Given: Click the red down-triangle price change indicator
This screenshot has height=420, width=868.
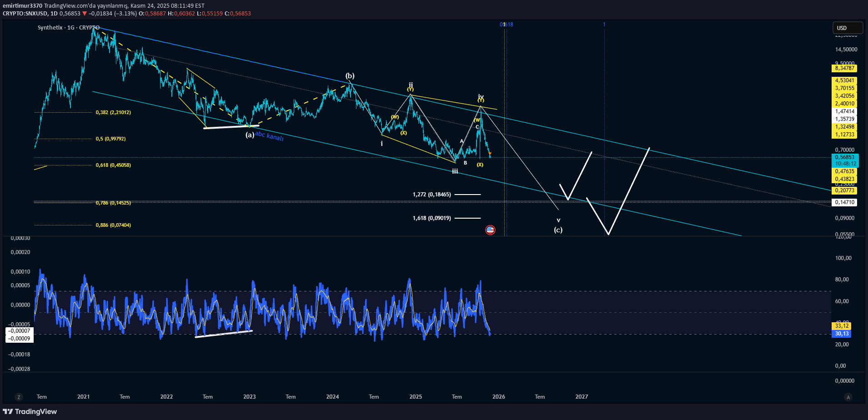Looking at the screenshot, I should (x=85, y=14).
